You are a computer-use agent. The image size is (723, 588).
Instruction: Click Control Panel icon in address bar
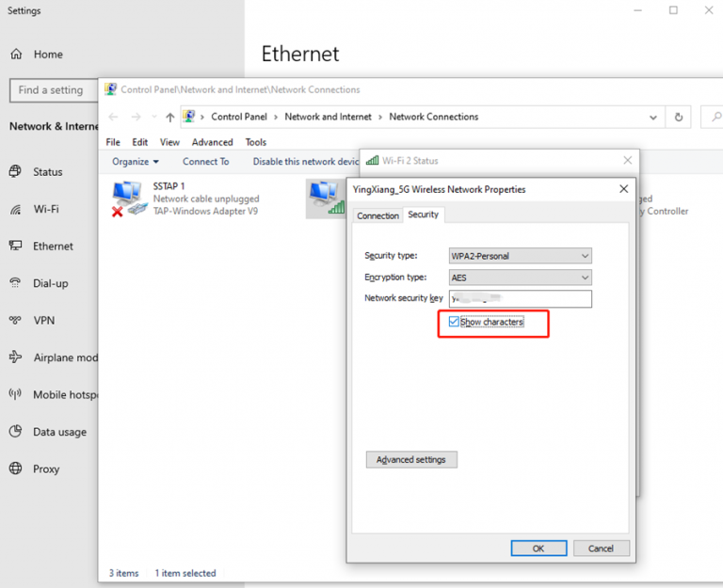tap(188, 116)
